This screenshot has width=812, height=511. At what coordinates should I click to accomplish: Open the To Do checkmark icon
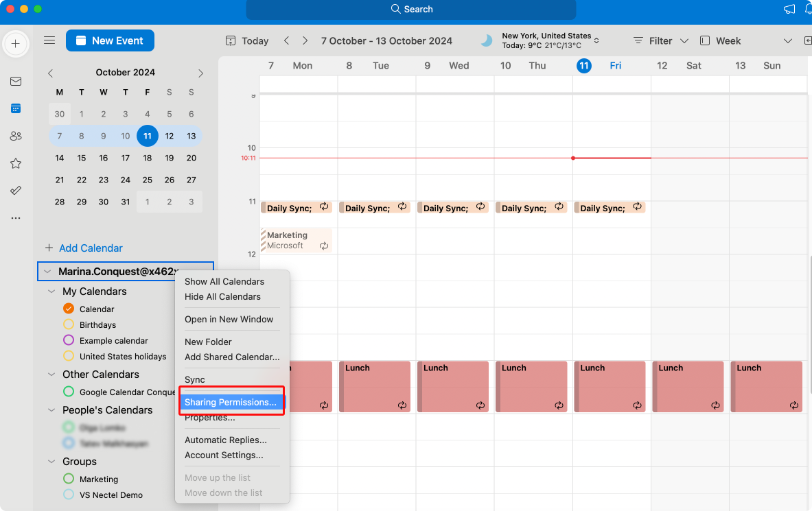16,191
